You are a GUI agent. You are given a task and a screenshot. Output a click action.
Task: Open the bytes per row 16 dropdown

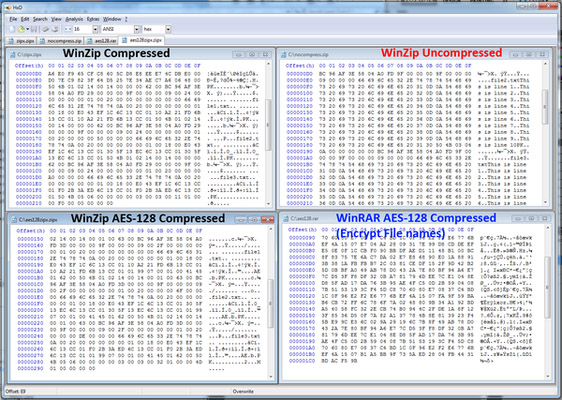(95, 29)
